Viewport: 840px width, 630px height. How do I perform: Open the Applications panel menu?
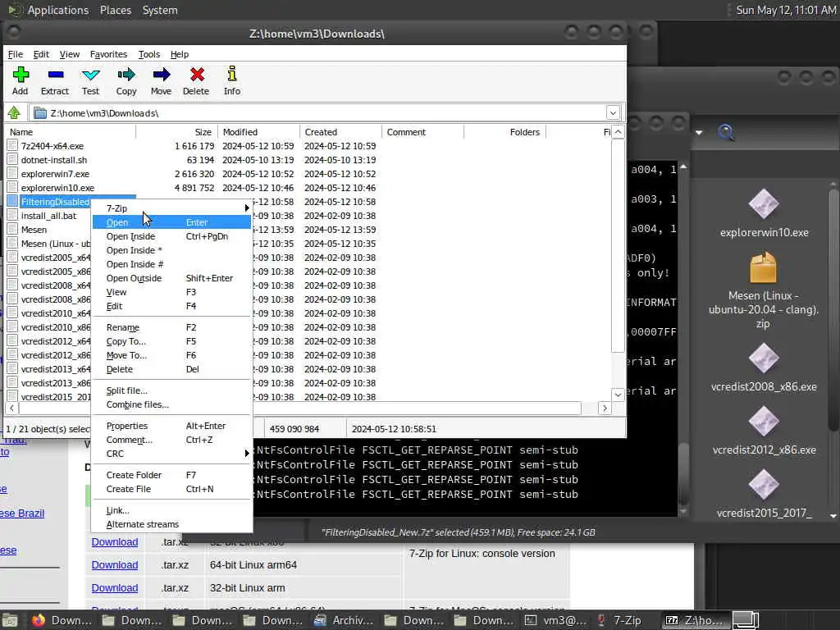point(58,10)
